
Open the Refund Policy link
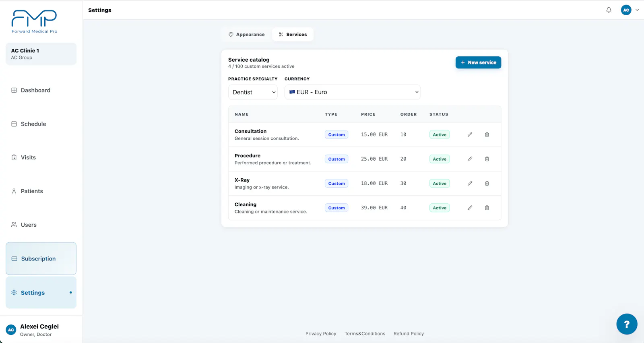point(409,334)
